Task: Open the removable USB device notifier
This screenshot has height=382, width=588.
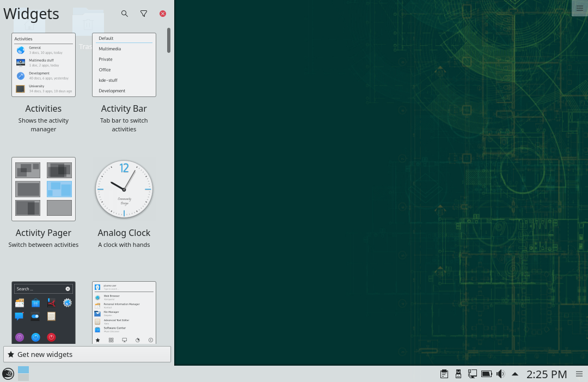Action: click(x=458, y=374)
